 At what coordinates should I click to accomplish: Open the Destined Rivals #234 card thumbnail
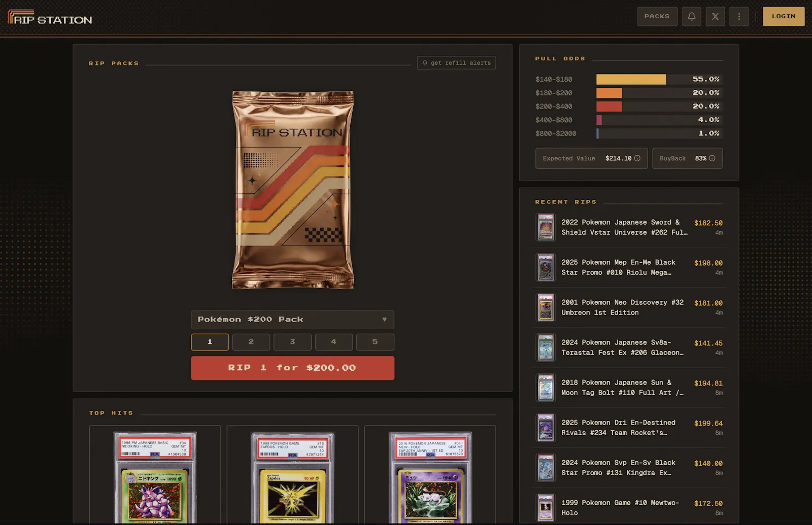click(x=546, y=428)
